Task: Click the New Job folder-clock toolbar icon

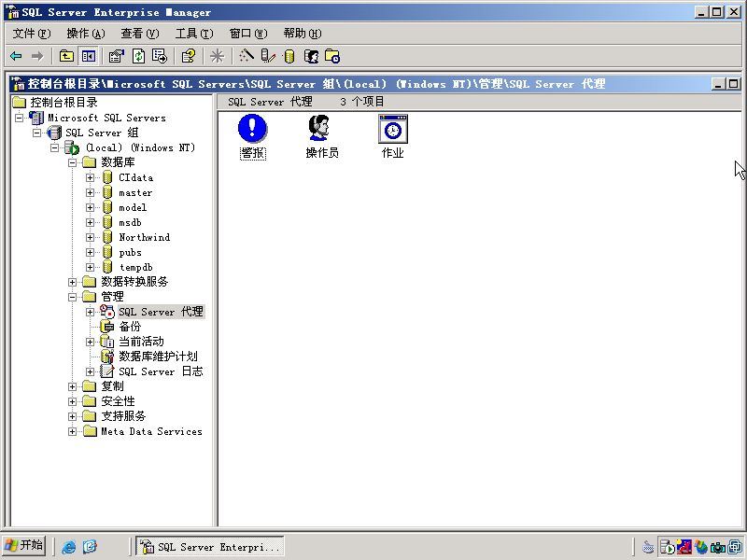Action: (x=332, y=56)
